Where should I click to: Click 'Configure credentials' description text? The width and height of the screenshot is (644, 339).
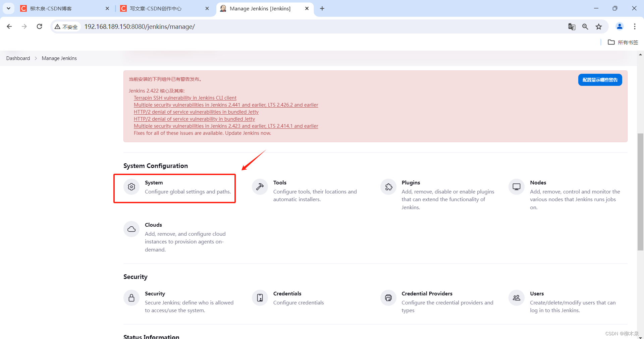tap(299, 303)
